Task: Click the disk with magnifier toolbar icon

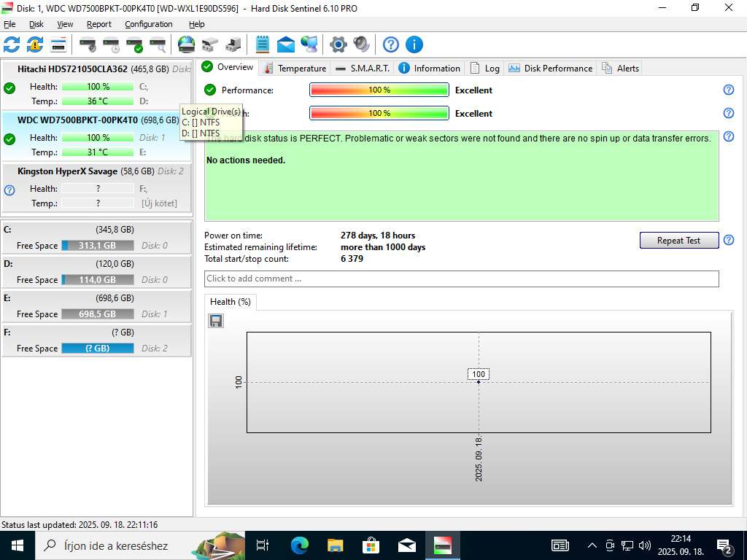Action: pyautogui.click(x=158, y=44)
